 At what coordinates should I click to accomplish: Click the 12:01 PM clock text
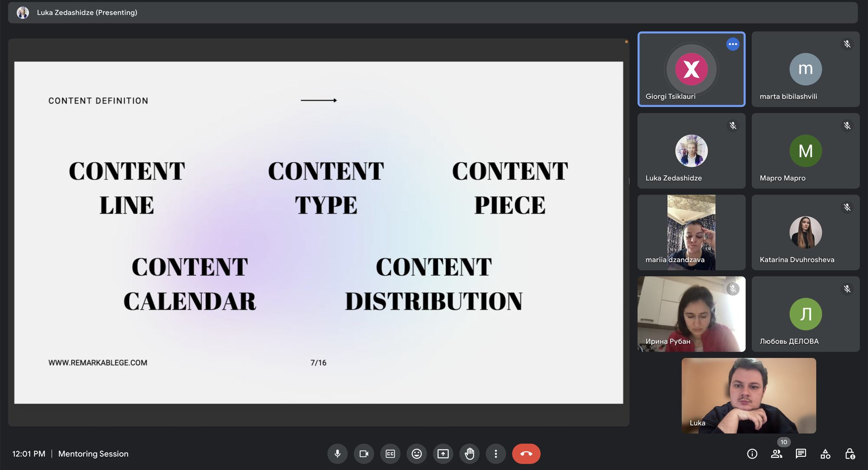click(29, 454)
